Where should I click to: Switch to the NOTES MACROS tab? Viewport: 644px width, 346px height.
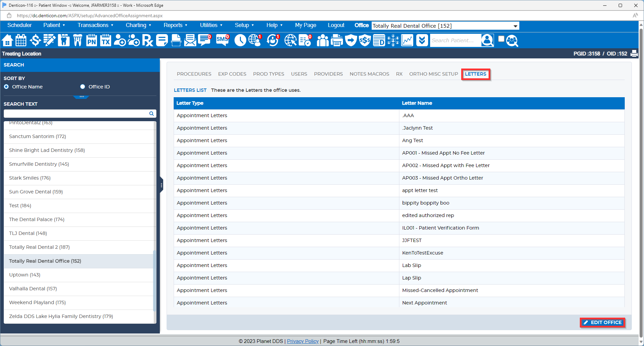(x=369, y=74)
